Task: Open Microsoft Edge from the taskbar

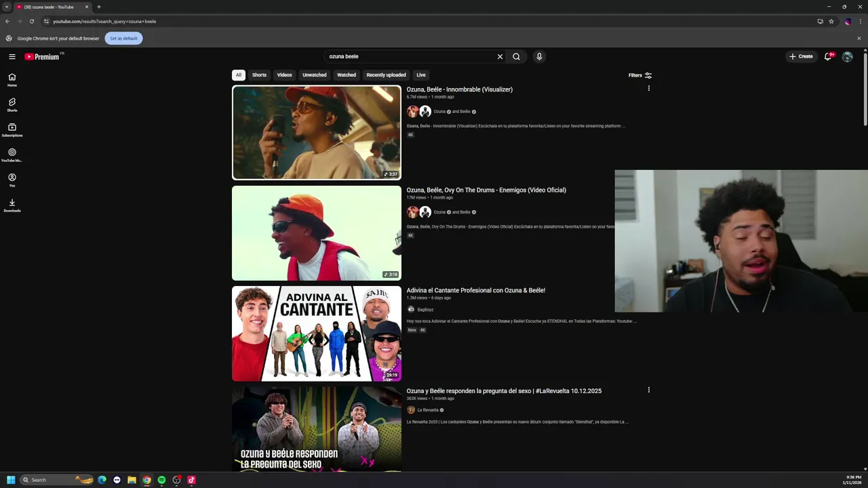Action: pyautogui.click(x=102, y=480)
